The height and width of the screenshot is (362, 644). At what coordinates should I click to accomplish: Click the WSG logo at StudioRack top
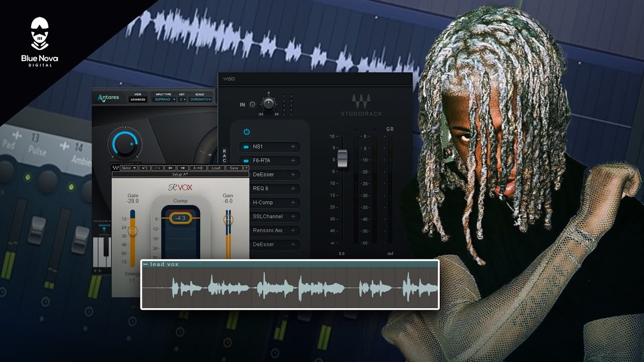click(229, 79)
